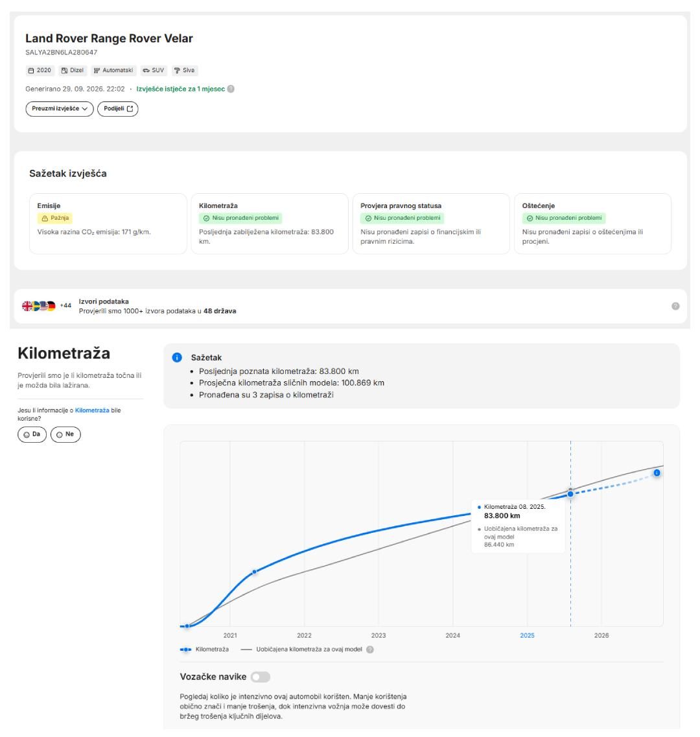
Task: Click Provjera pravnog statusa status badge
Action: (x=402, y=218)
